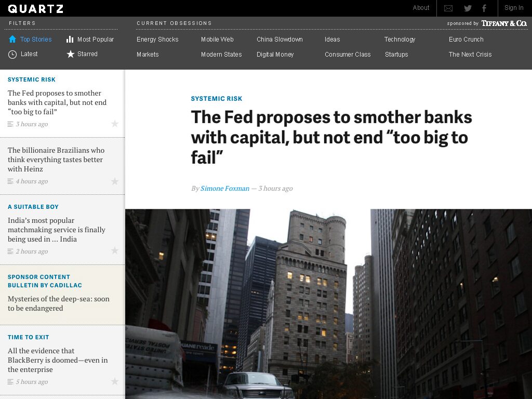Screen dimensions: 532x399
Task: Open the Mobile Web obsession
Action: (217, 39)
